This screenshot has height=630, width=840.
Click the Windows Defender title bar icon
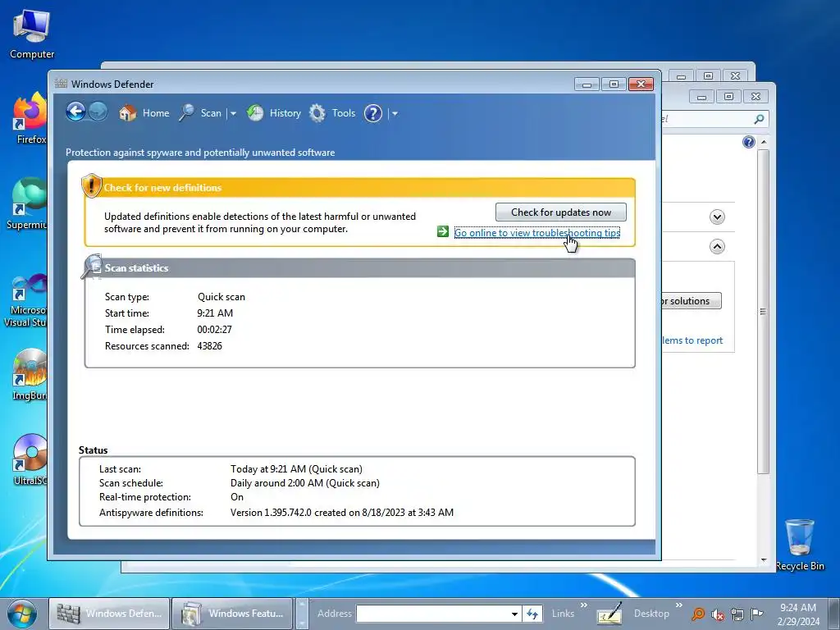click(x=61, y=84)
